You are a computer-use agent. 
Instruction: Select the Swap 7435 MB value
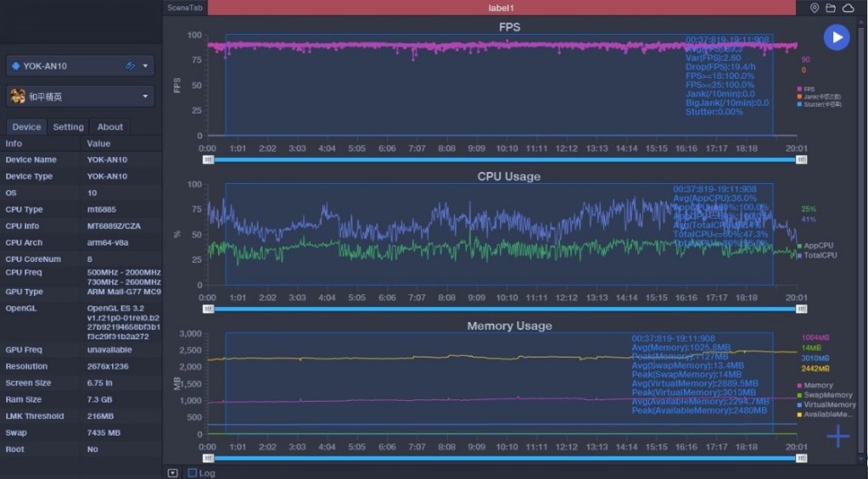[x=103, y=432]
